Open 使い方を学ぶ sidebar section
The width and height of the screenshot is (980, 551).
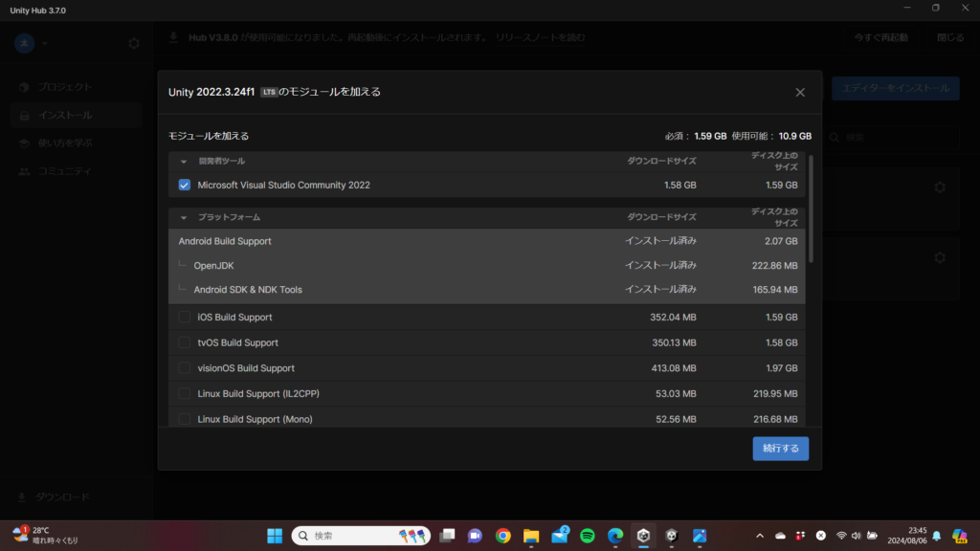coord(77,143)
